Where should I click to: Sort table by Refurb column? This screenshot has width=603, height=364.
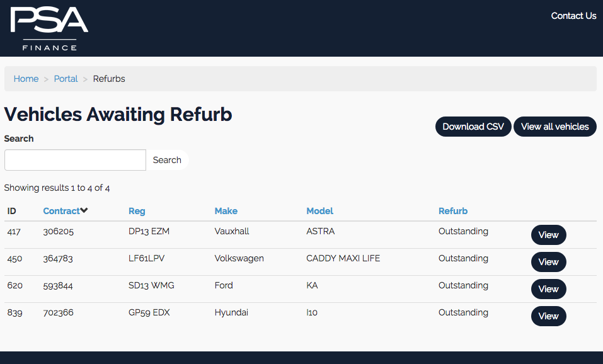coord(452,211)
